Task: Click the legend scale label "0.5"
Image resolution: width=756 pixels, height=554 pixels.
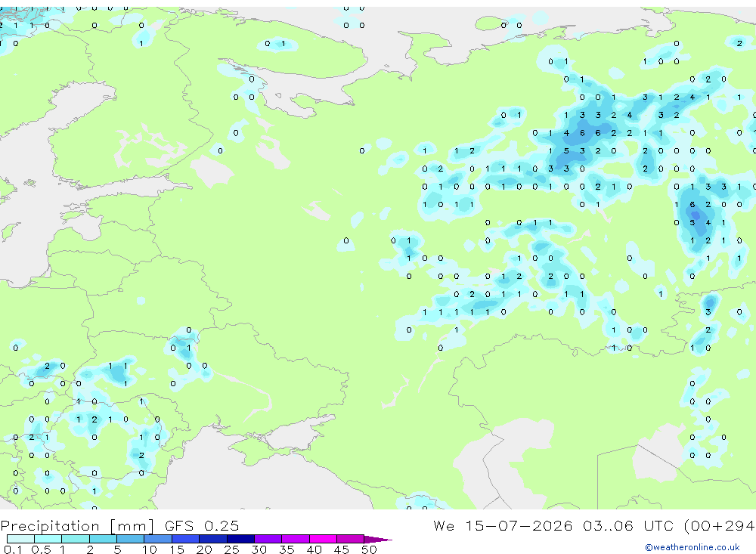Action: point(41,549)
